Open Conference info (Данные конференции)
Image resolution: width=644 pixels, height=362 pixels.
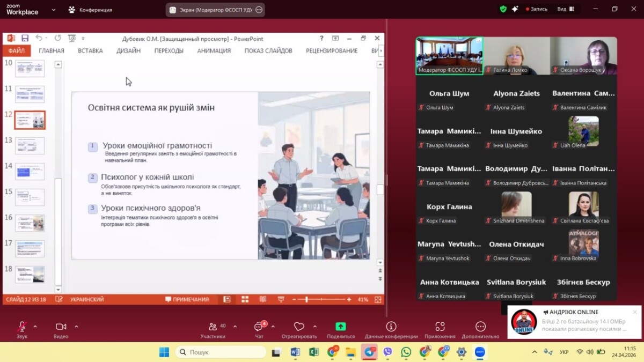(x=391, y=327)
